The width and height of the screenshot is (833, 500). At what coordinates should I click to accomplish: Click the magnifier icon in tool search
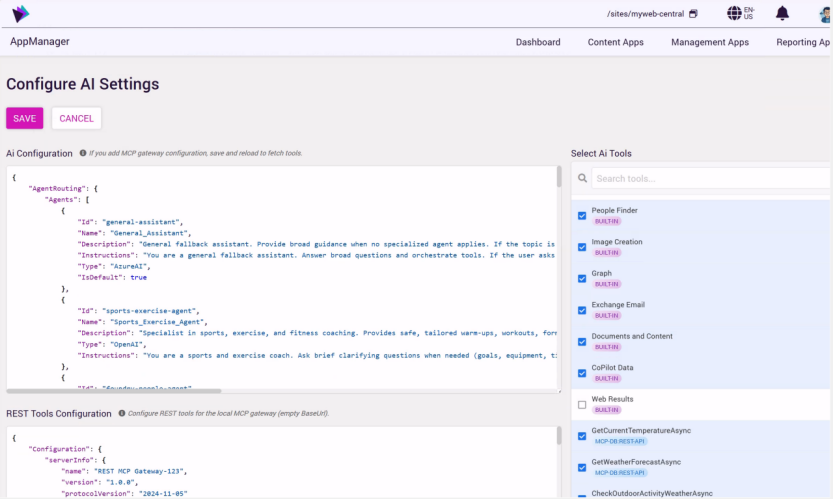582,179
